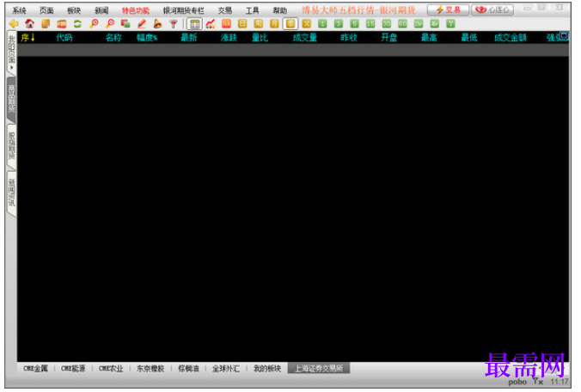Sort by the 成交金额 column header
This screenshot has width=581, height=392.
[511, 38]
